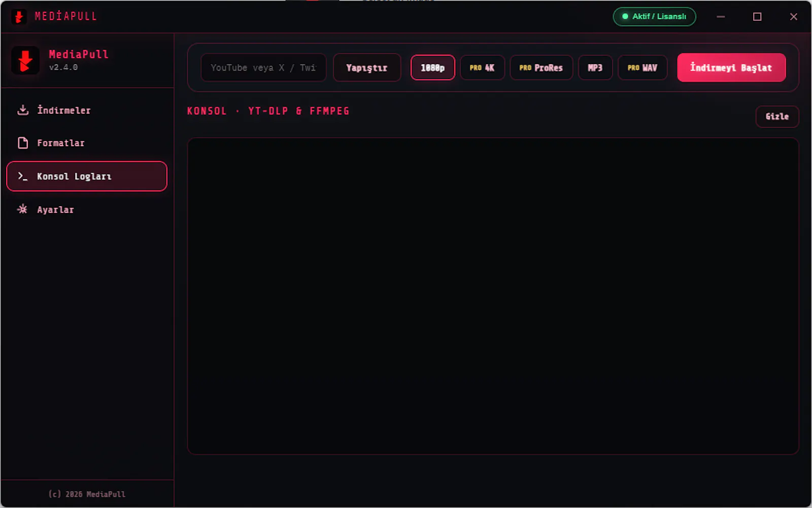Click the v2.4.0 version label

click(x=63, y=68)
